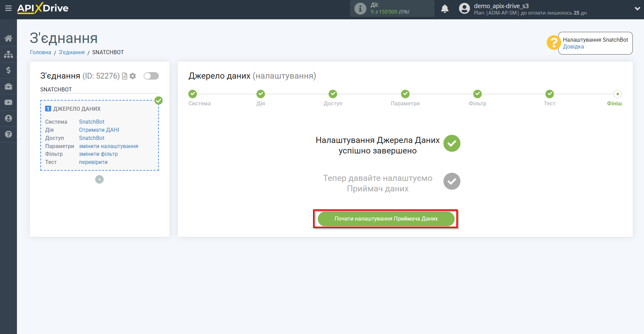The width and height of the screenshot is (644, 334).
Task: Open the briefcase icon in the sidebar
Action: (x=8, y=86)
